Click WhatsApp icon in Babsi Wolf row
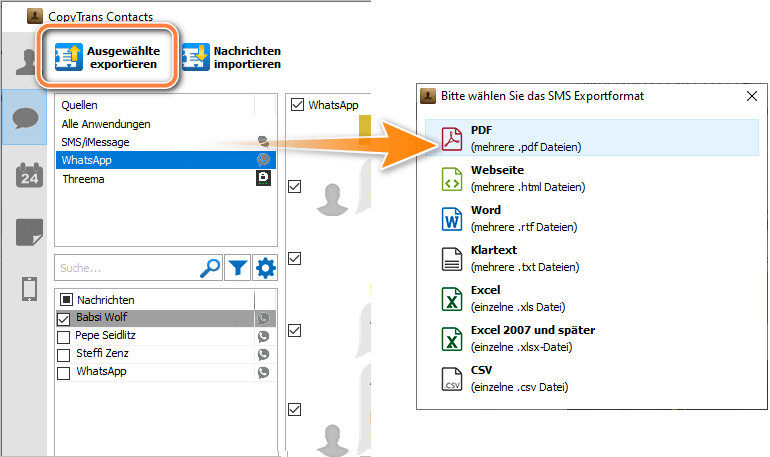770x457 pixels. (264, 319)
